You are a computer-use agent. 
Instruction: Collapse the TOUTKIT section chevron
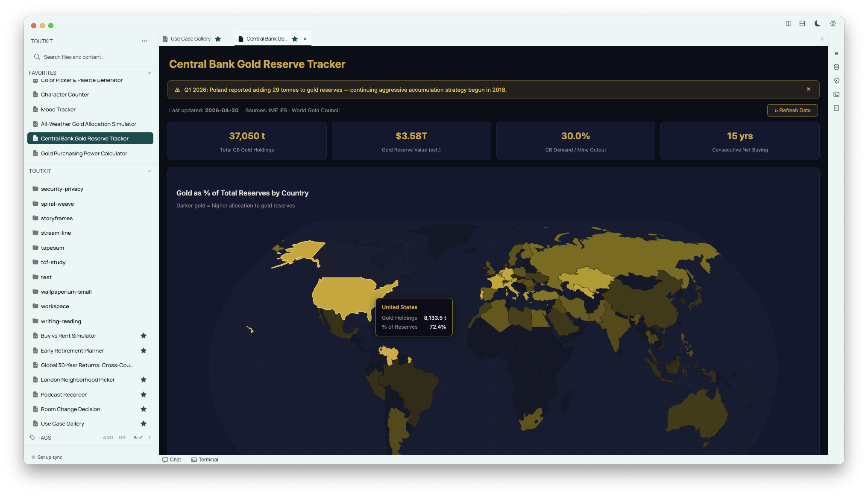point(150,171)
